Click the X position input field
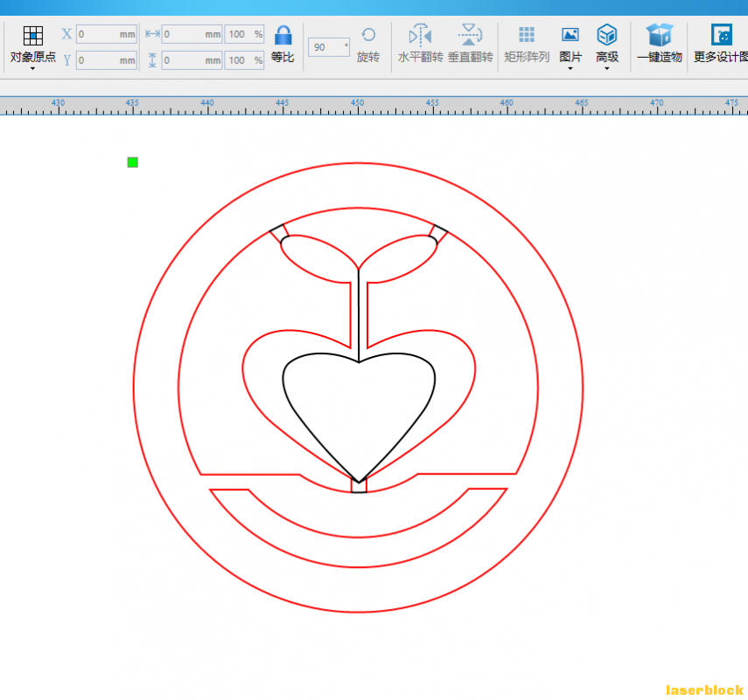Image resolution: width=748 pixels, height=700 pixels. click(x=107, y=34)
